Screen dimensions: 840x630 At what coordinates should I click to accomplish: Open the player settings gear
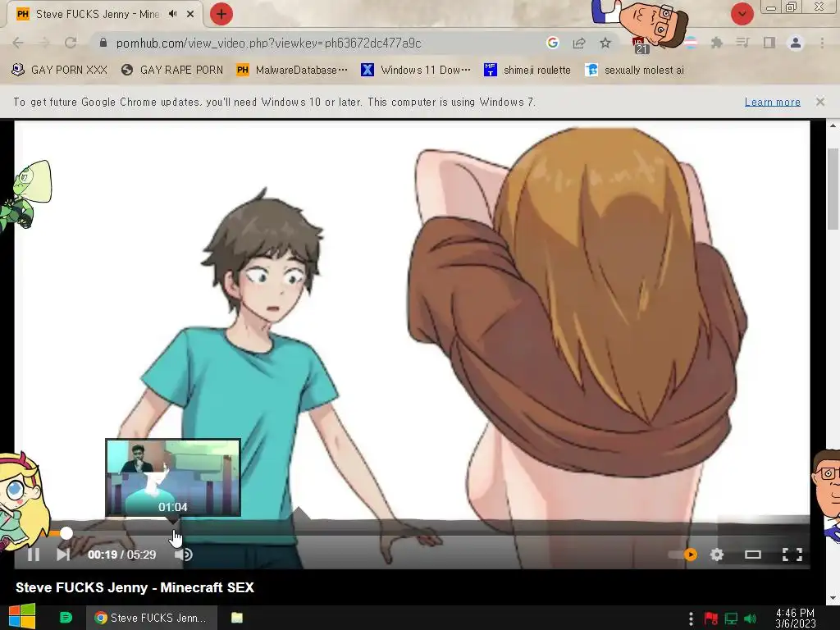[717, 555]
